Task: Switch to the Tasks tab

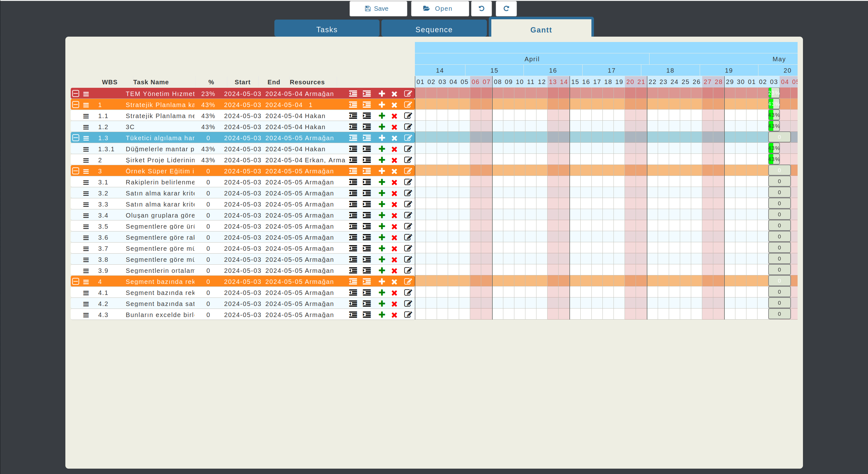Action: 326,30
